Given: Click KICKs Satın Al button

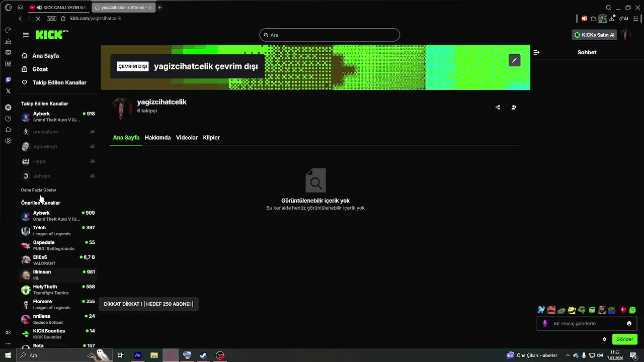Looking at the screenshot, I should [594, 35].
